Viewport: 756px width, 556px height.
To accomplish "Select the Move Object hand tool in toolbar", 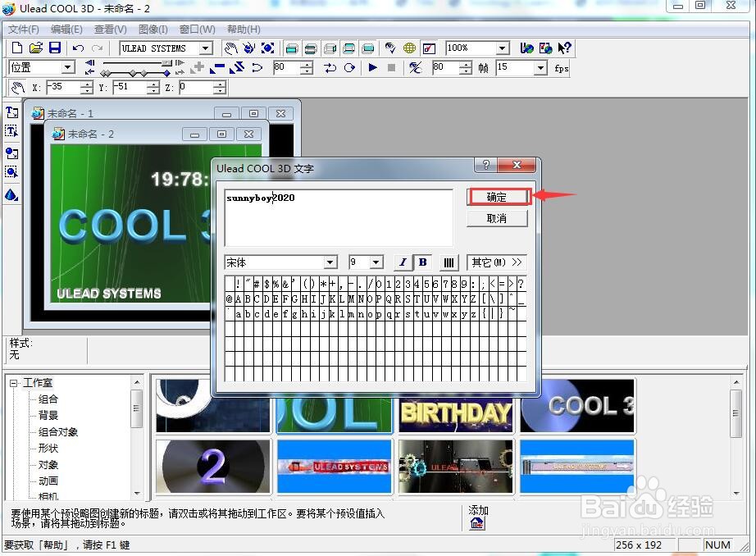I will tap(231, 48).
